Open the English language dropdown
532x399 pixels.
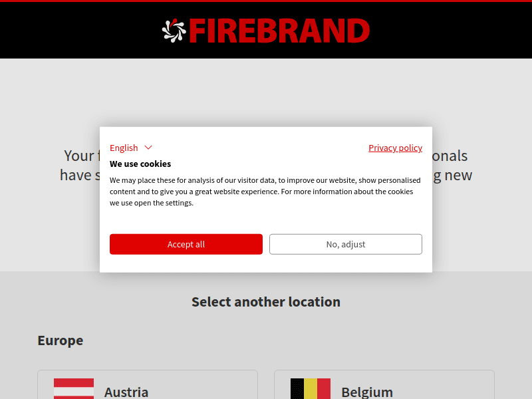(131, 148)
